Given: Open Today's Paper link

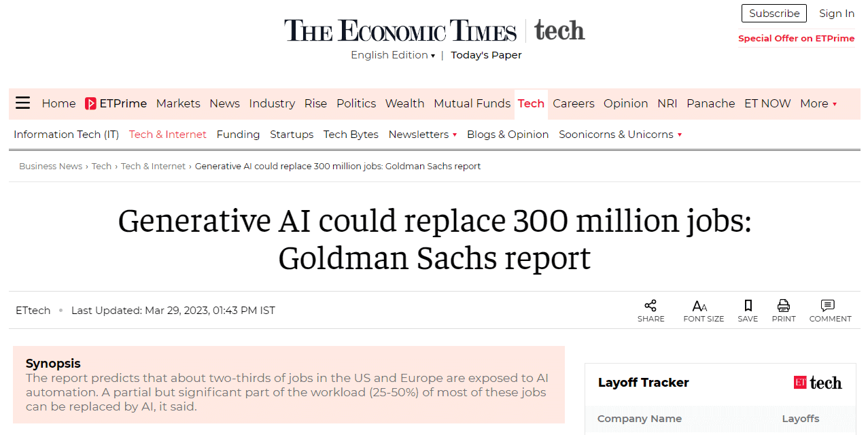Looking at the screenshot, I should coord(486,55).
